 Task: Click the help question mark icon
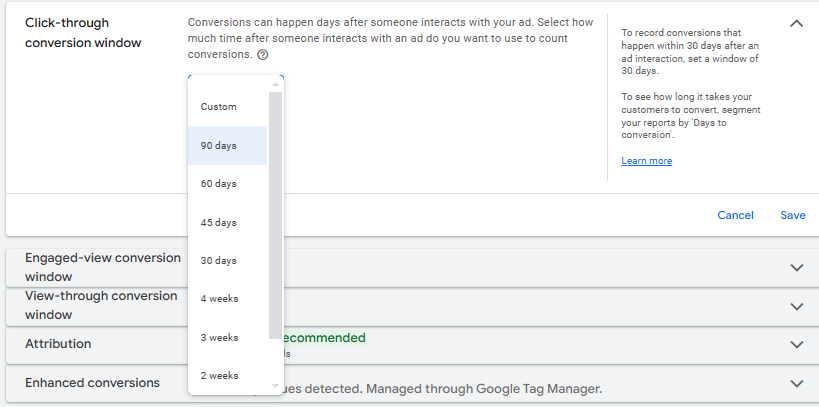point(262,55)
